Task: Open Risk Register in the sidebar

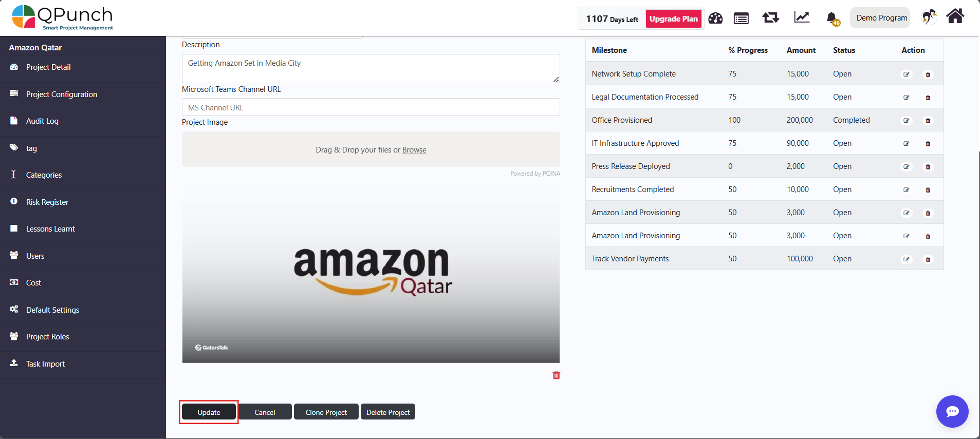Action: pos(47,202)
